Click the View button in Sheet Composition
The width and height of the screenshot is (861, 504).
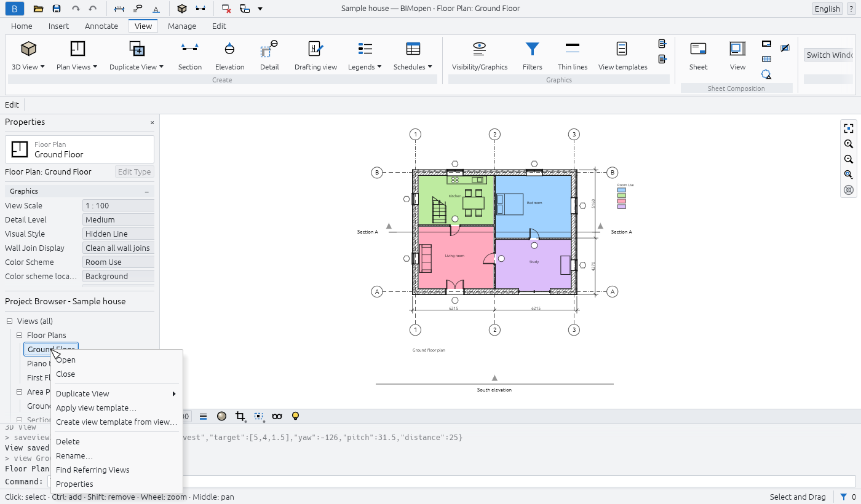click(737, 56)
